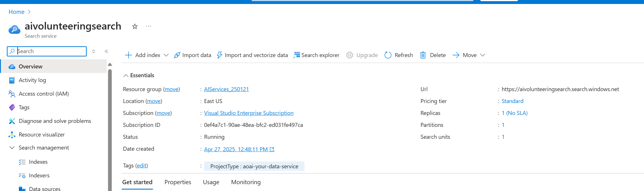Viewport: 644px width, 191px height.
Task: Click the Indexers icon
Action: (22, 176)
